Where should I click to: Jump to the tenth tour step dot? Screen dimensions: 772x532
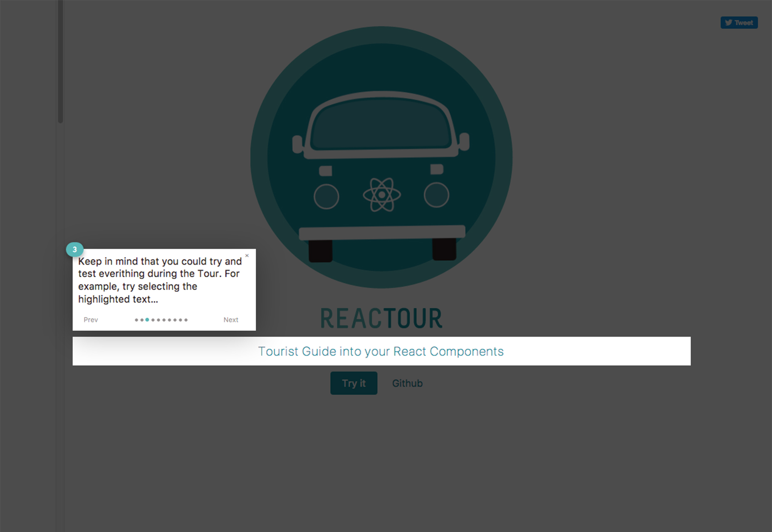(186, 320)
